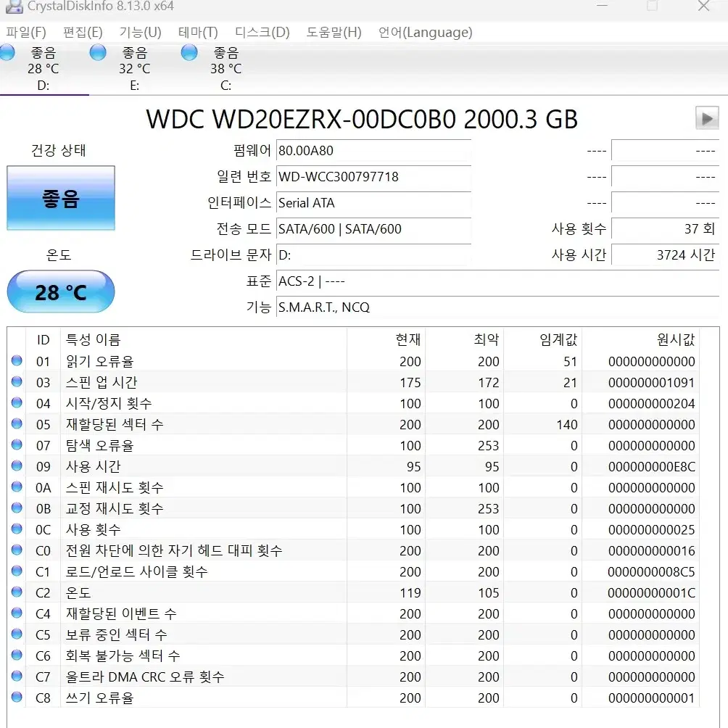728x728 pixels.
Task: Select the 쓰기 오류율 attribute name
Action: pos(99,698)
